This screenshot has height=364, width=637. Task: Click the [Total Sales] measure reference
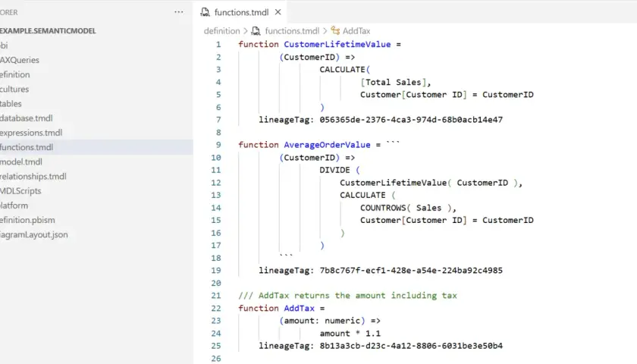[x=394, y=82]
